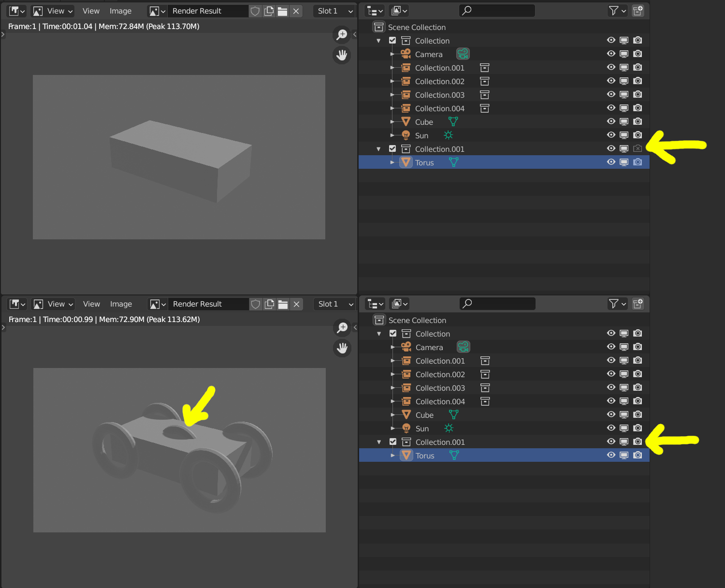Click the Render Result name field in the upper editor
Screen dimensions: 725x588
(x=208, y=11)
